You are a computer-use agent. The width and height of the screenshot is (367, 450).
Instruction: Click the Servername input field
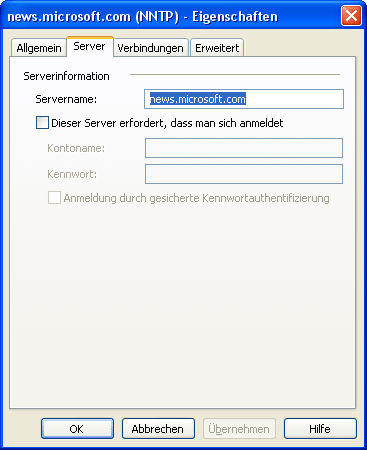click(244, 99)
